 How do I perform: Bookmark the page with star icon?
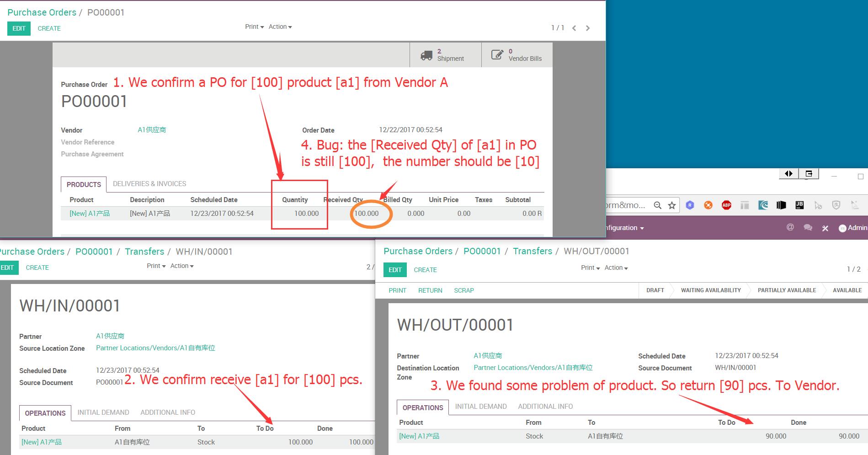(x=672, y=205)
